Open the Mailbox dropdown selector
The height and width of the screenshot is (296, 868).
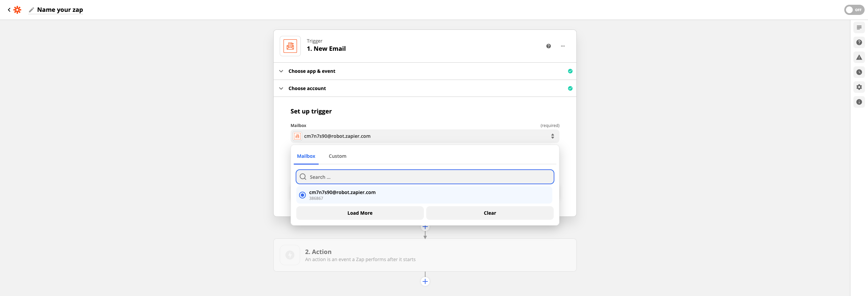(425, 136)
